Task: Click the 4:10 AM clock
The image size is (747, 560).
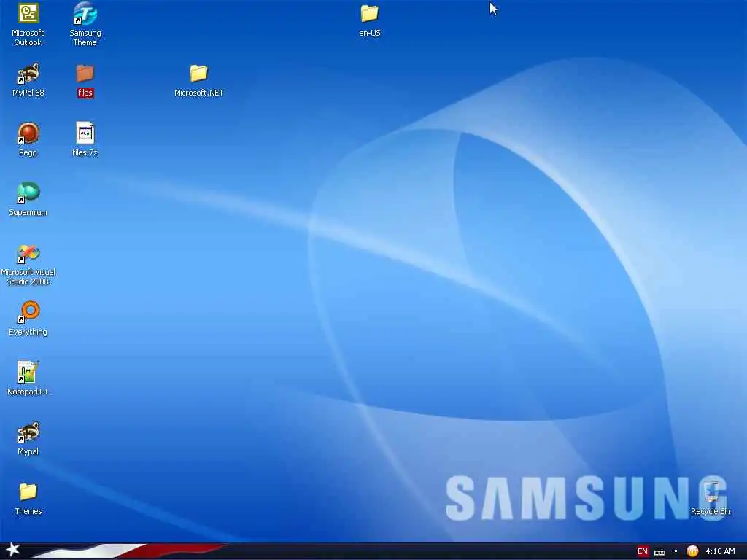Action: (720, 551)
